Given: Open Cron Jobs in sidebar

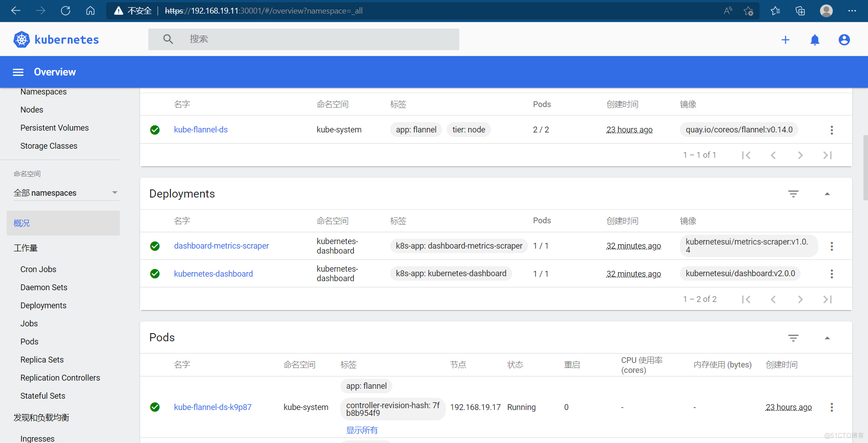Looking at the screenshot, I should point(38,269).
